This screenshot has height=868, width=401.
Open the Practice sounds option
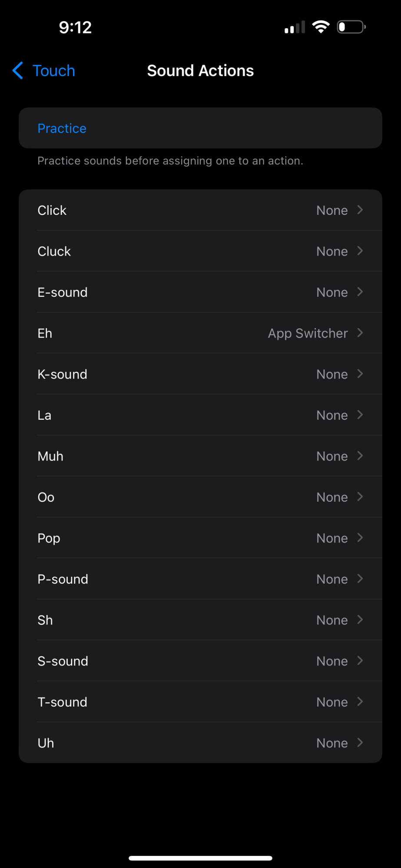pos(62,128)
